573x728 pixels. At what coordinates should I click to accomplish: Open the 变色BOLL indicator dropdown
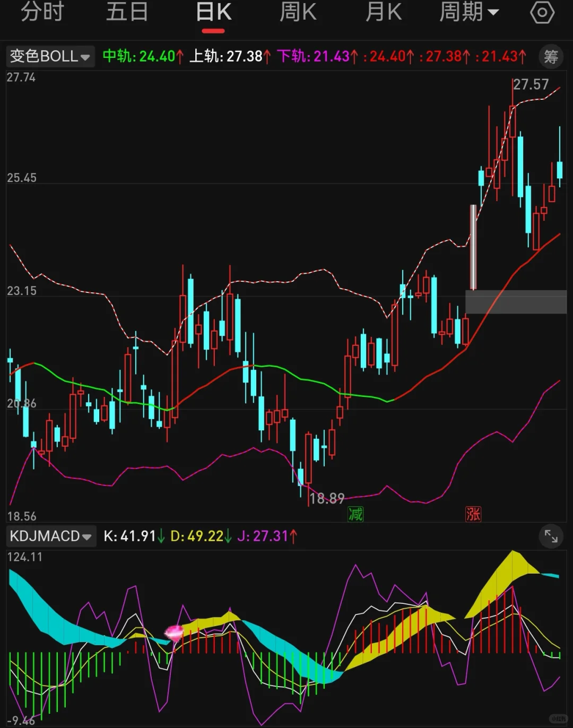pyautogui.click(x=50, y=56)
